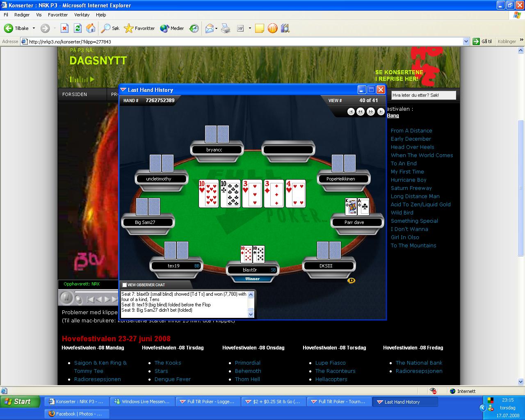This screenshot has width=525, height=420.
Task: Play song Acid To Zen/Liquid Gold
Action: pos(420,204)
